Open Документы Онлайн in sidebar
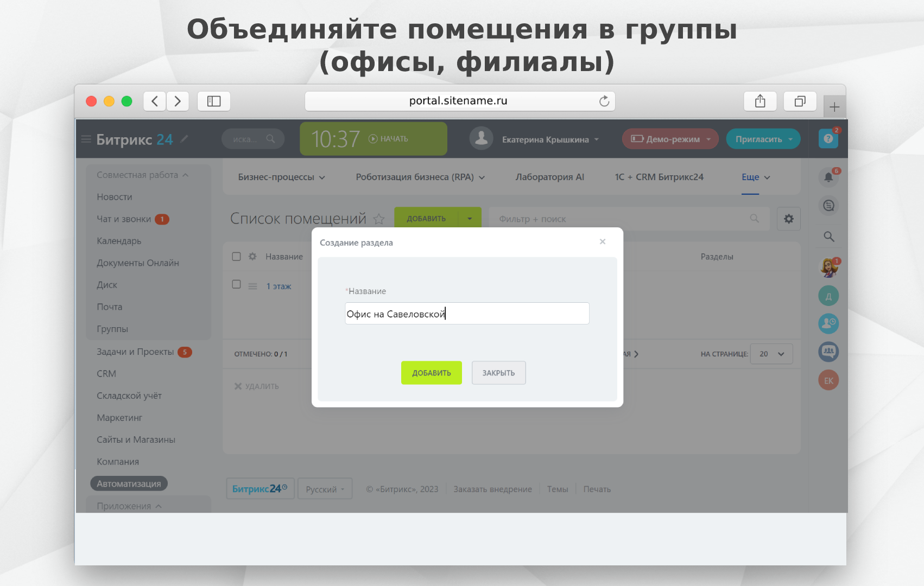 (x=138, y=263)
